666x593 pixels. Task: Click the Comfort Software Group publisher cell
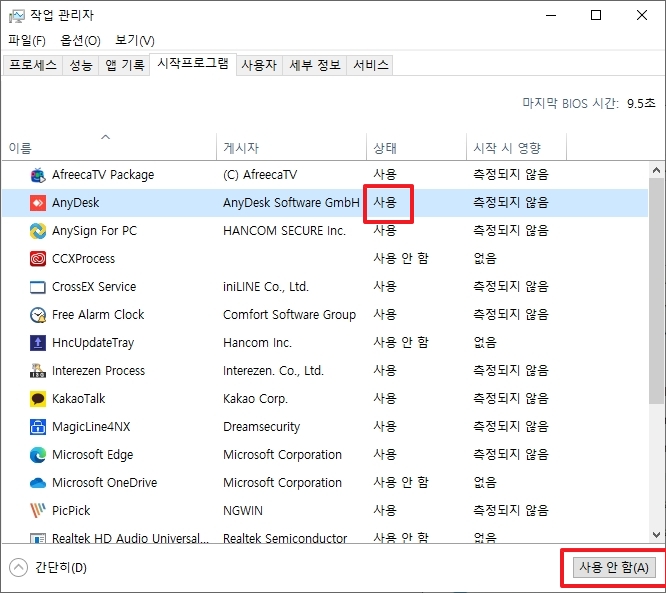coord(289,315)
